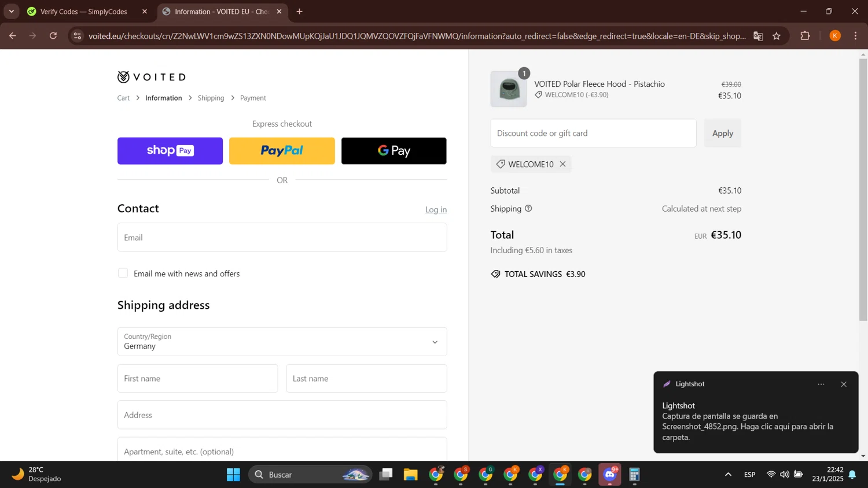Go back in browser history
This screenshot has width=868, height=488.
pyautogui.click(x=12, y=36)
